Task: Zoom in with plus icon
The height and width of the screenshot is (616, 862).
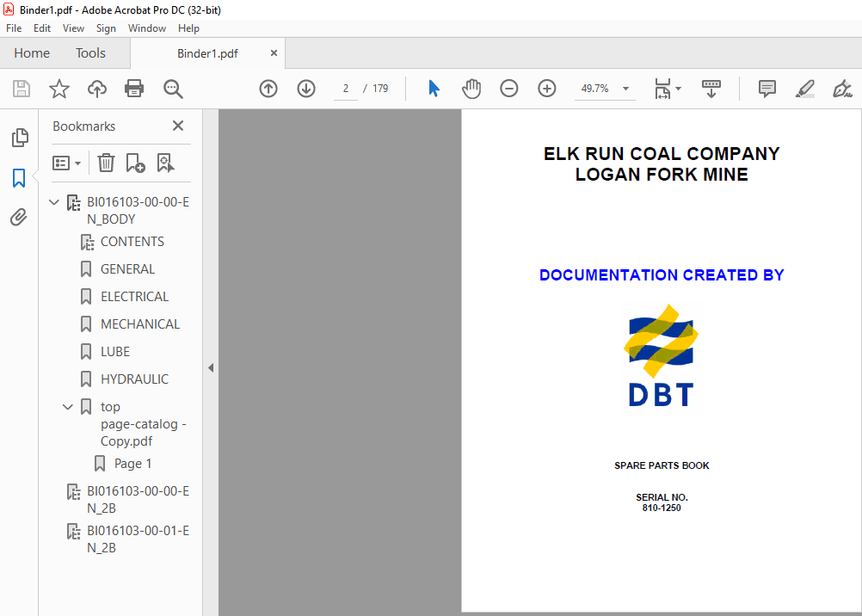Action: (547, 89)
